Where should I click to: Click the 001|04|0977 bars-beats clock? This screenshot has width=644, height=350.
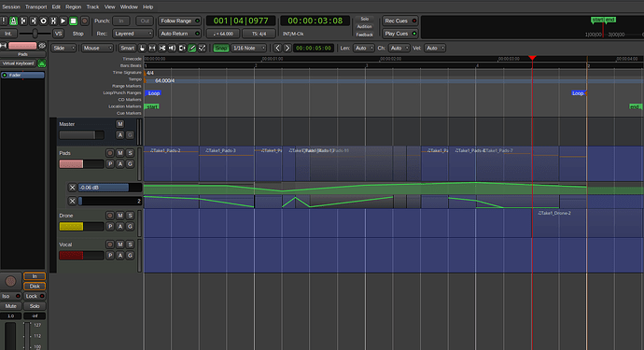[x=241, y=21]
